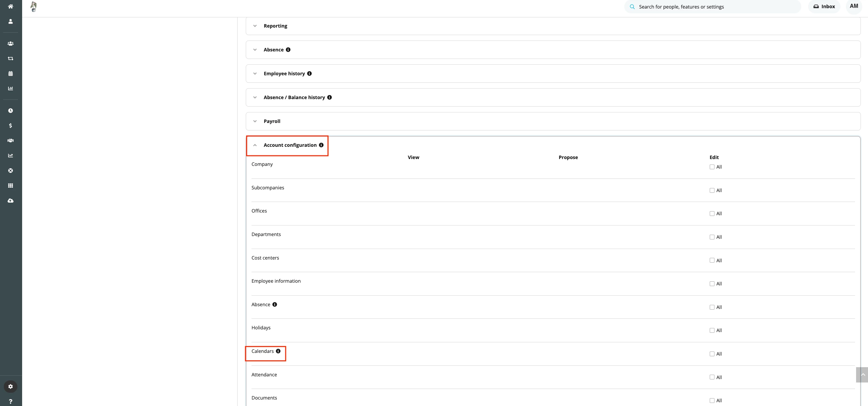The height and width of the screenshot is (406, 868).
Task: Open the bar chart reports icon
Action: click(x=11, y=89)
